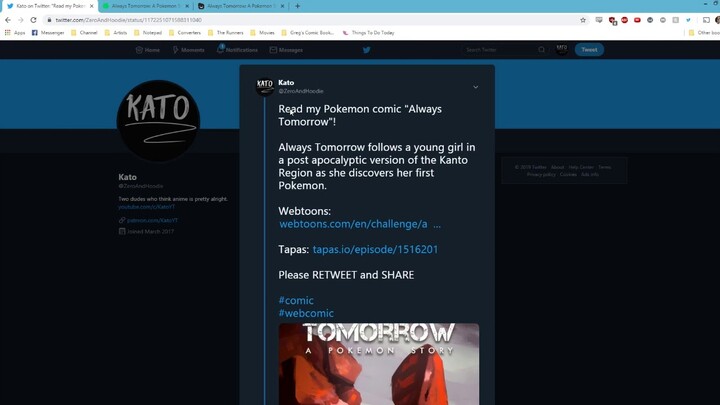Image resolution: width=720 pixels, height=405 pixels.
Task: Open the Chrome profile avatar
Action: (x=718, y=20)
